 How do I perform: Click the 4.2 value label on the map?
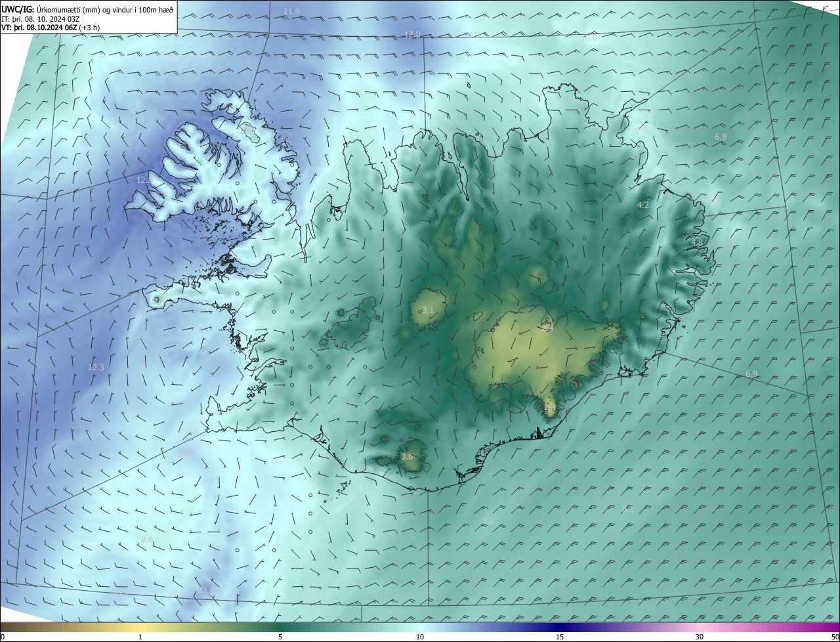[x=643, y=205]
